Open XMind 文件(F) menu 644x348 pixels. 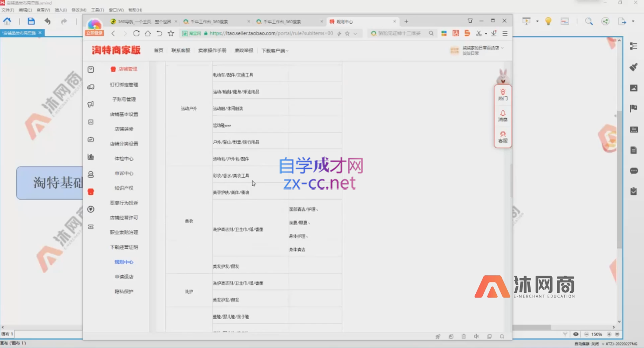[x=7, y=10]
